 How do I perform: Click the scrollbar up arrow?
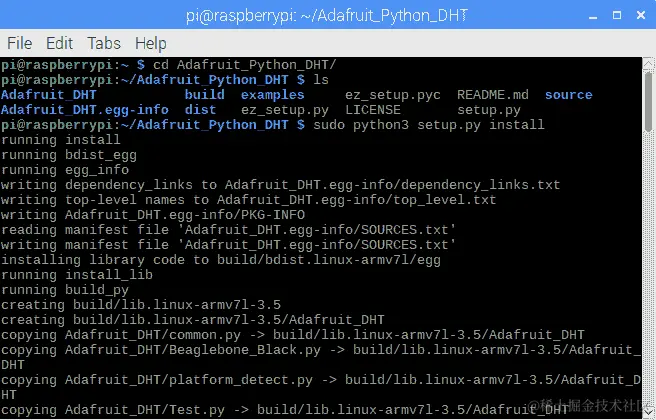coord(648,64)
